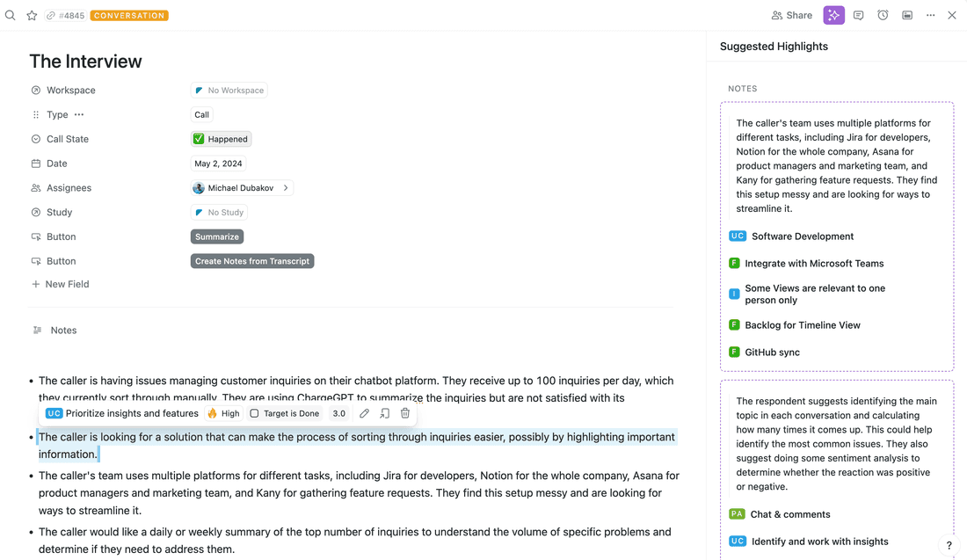The height and width of the screenshot is (560, 967).
Task: Click Create Notes from Transcript button
Action: [x=252, y=261]
